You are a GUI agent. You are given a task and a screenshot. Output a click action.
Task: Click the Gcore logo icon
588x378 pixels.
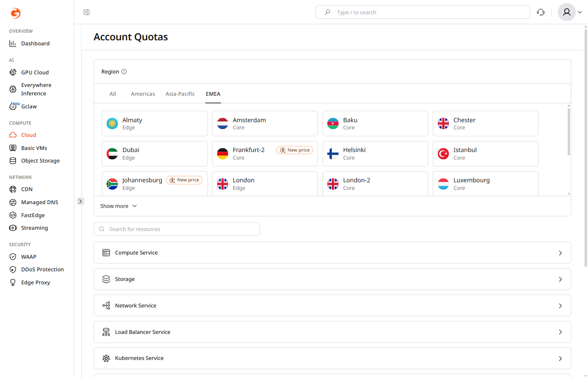click(15, 13)
